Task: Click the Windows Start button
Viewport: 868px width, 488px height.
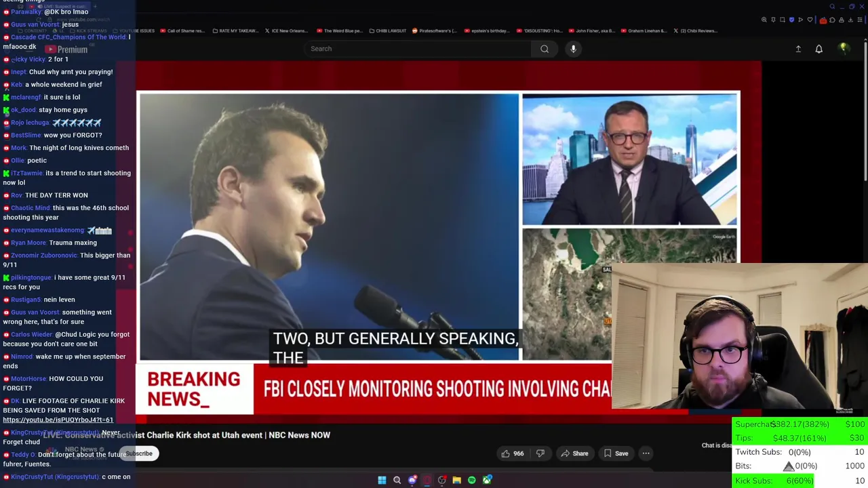Action: [382, 480]
